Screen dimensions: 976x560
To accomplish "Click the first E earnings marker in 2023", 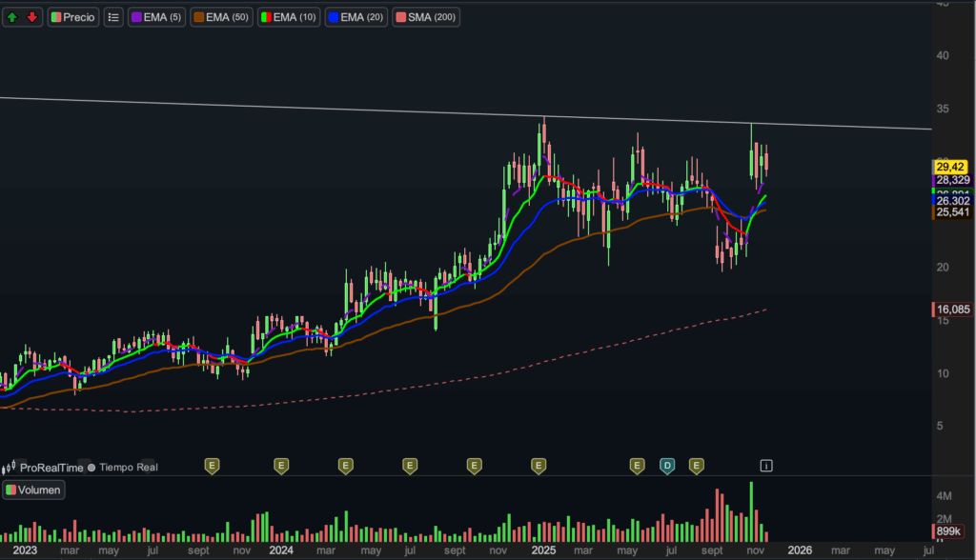I will point(213,465).
